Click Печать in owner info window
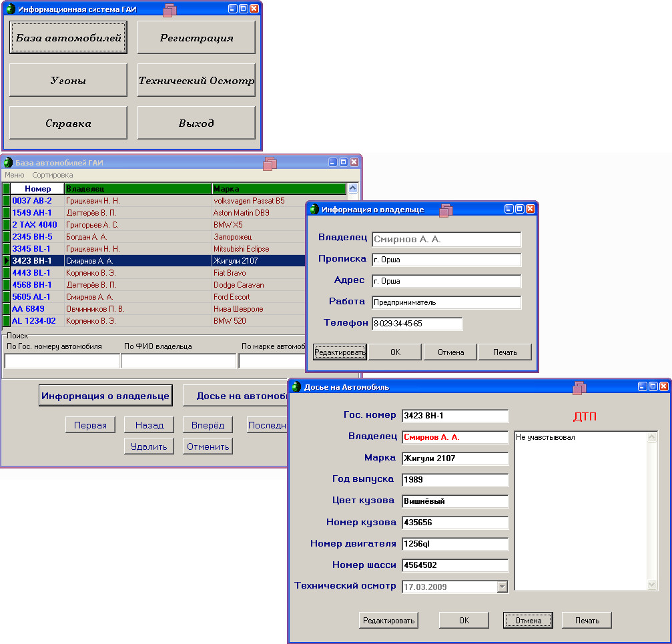 [505, 352]
